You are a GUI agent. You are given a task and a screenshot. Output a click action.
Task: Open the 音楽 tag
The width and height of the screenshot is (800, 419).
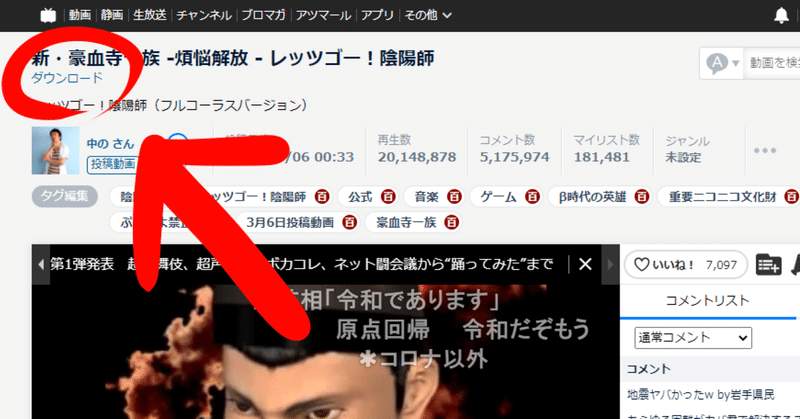(x=427, y=197)
